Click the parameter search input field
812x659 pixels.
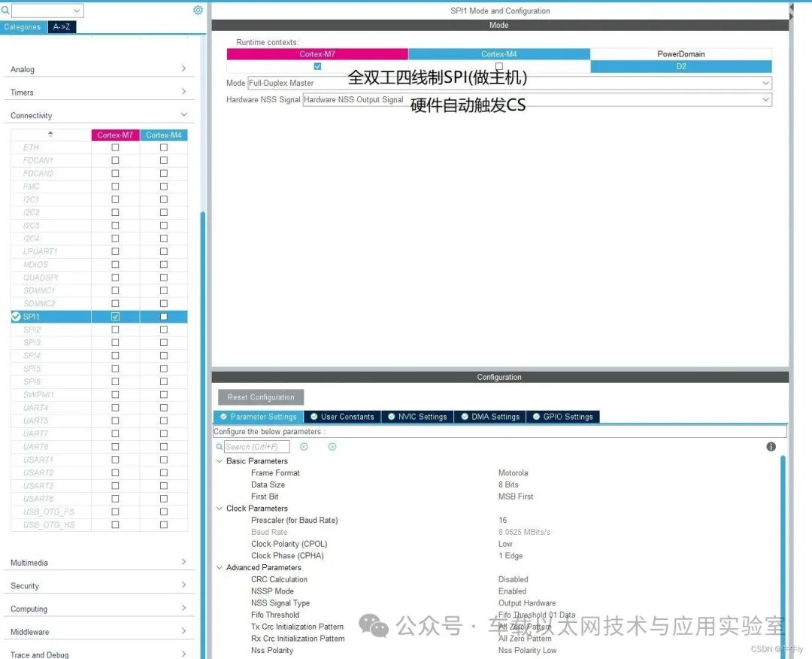tap(257, 447)
